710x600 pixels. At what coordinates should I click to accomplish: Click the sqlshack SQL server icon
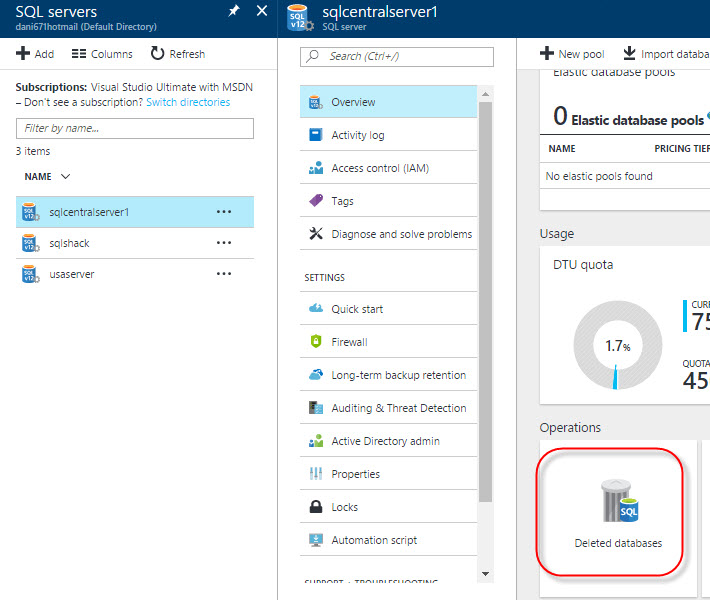click(30, 243)
